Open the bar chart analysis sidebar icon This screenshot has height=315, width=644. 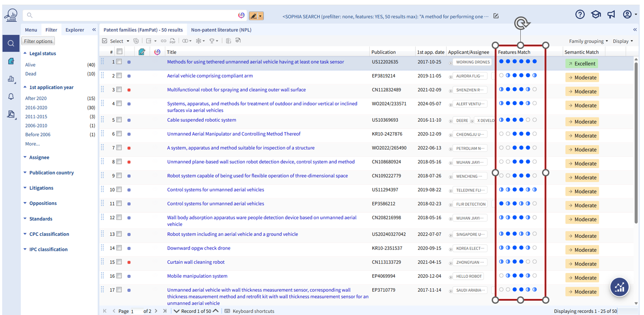11,79
